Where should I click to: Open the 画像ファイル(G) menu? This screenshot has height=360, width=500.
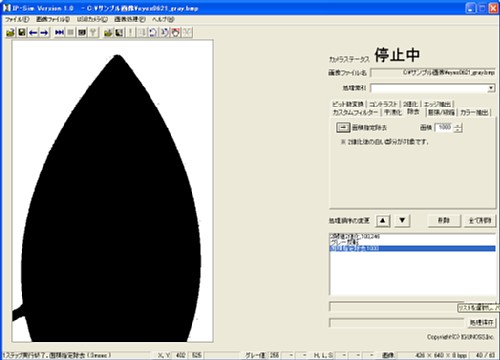(x=53, y=19)
